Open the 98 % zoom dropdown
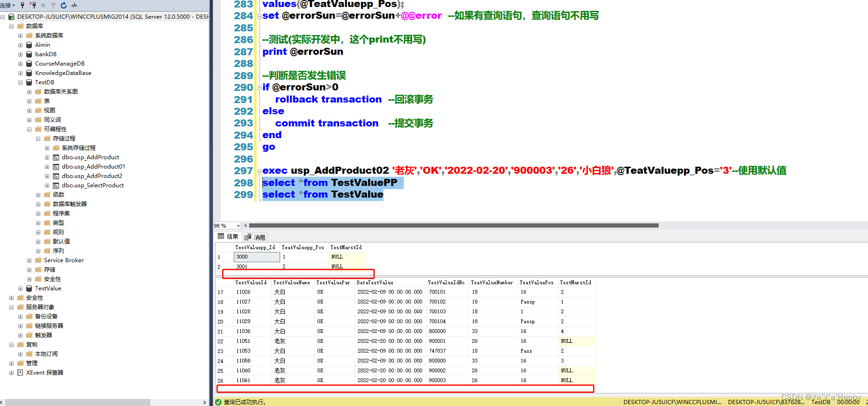Screen dimensions: 868x406 point(238,226)
